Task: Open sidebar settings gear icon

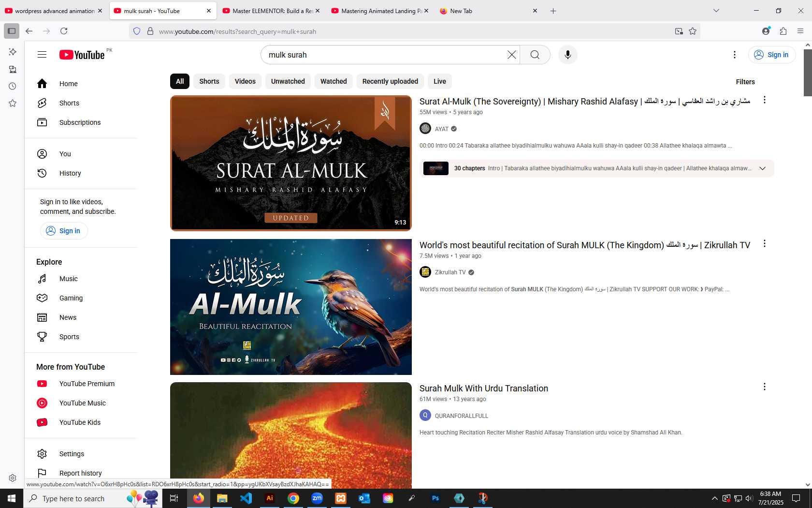Action: coord(13,478)
